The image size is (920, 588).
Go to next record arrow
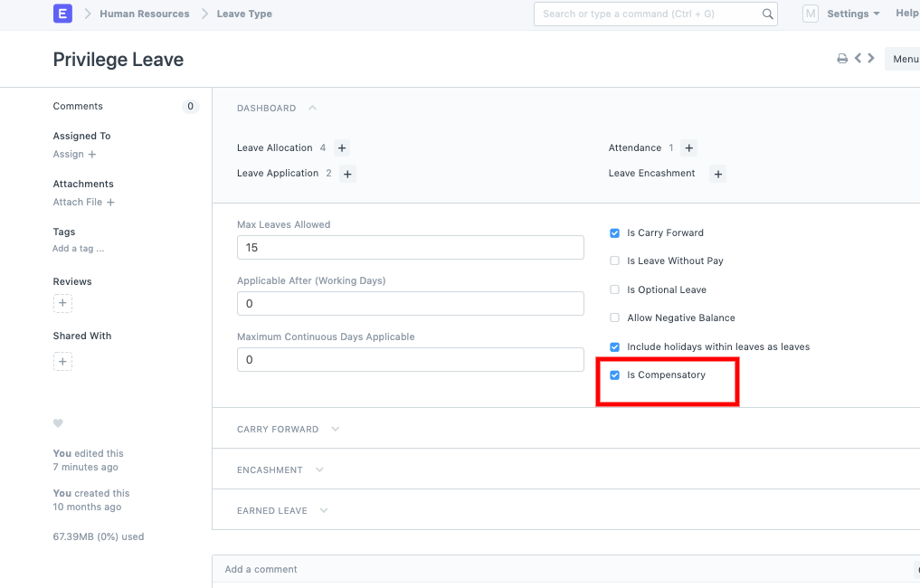tap(871, 59)
